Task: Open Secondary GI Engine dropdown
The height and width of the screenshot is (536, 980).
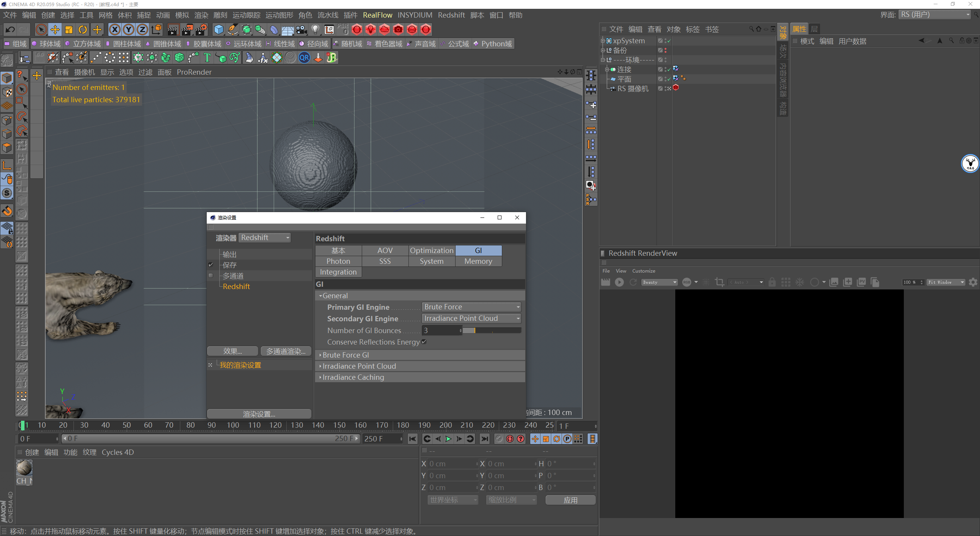Action: (x=471, y=319)
